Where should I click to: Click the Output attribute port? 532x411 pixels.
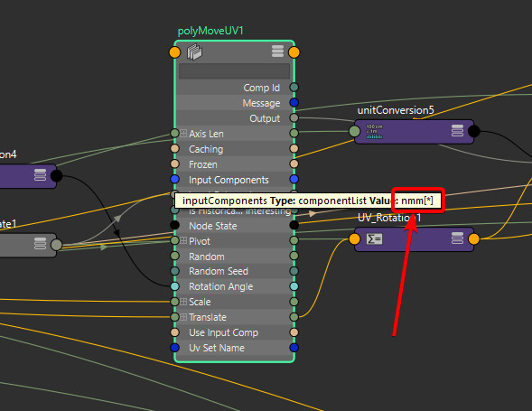(x=294, y=117)
